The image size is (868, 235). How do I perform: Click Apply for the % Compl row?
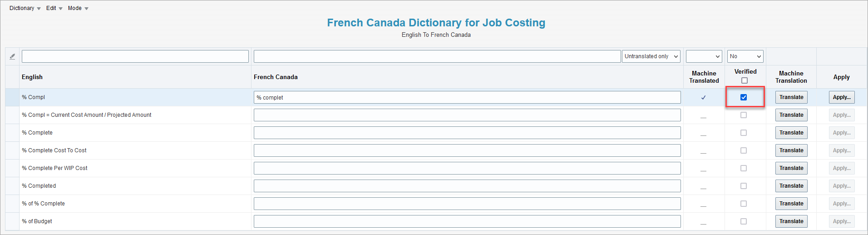click(842, 97)
